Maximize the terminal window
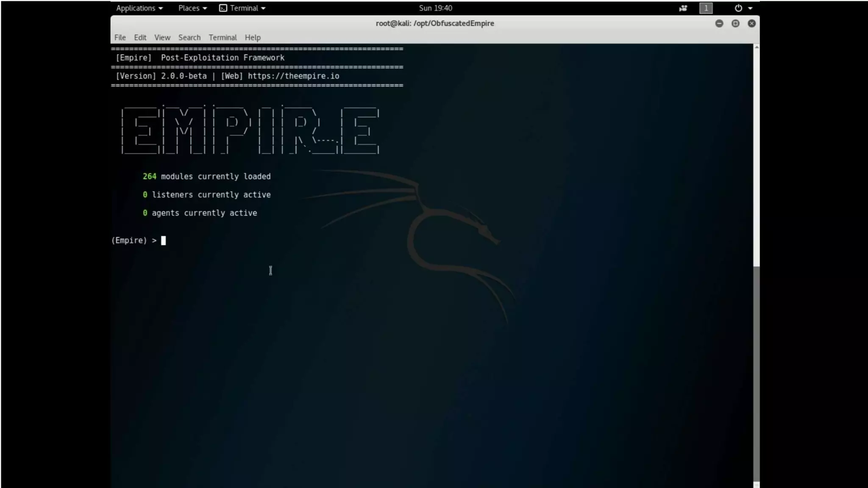This screenshot has height=488, width=868. pos(735,23)
